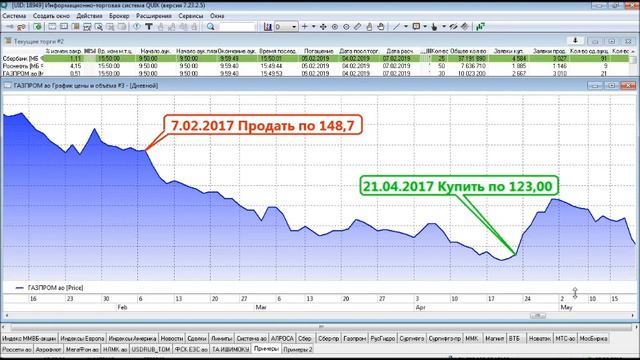Click the chart bars icon before interval box
The image size is (640, 360).
[x=268, y=27]
